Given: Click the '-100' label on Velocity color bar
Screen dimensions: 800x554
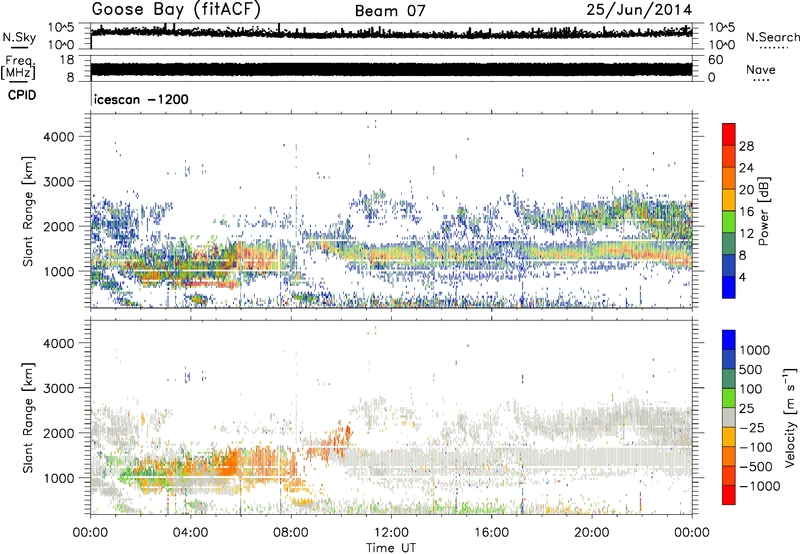Looking at the screenshot, I should (756, 447).
